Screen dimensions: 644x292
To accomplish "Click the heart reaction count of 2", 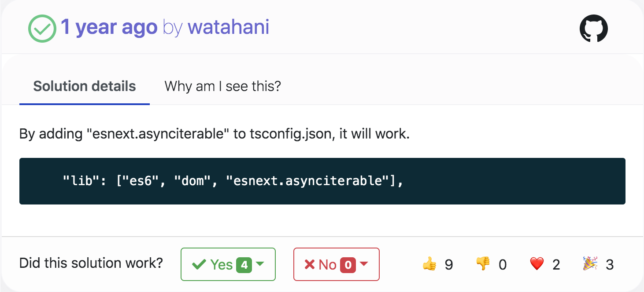I will [x=556, y=265].
